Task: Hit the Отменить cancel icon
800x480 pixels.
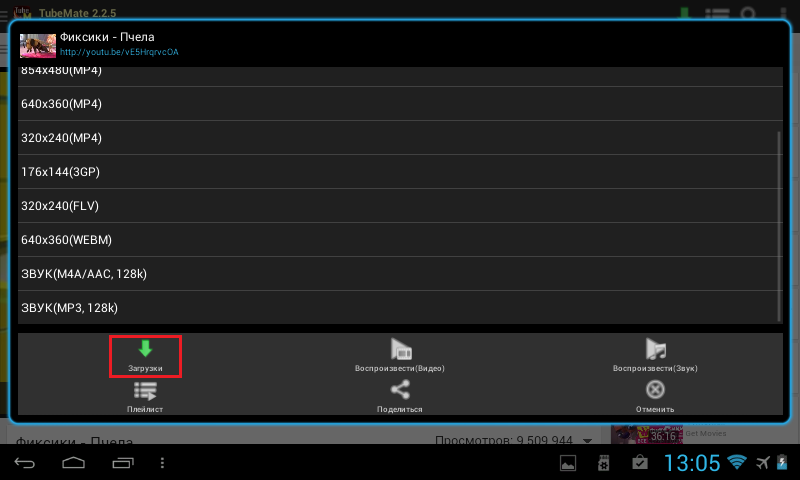Action: pyautogui.click(x=655, y=391)
